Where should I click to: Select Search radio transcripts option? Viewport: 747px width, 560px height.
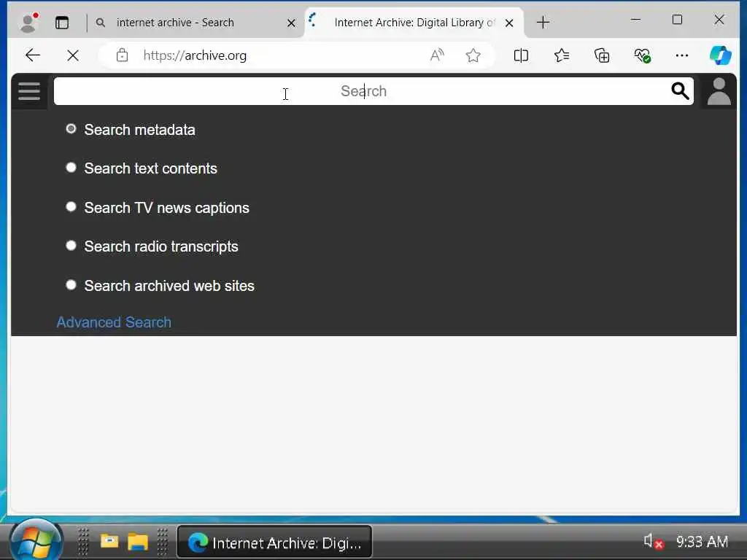(71, 246)
